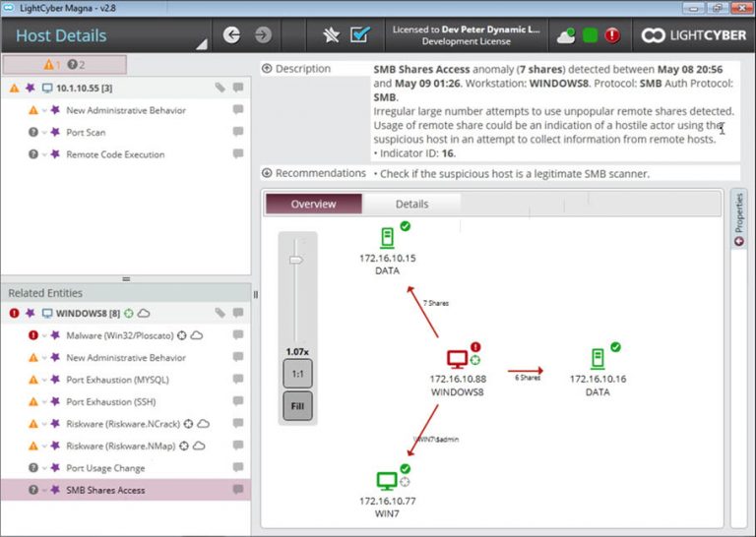
Task: Select the alert filter tab with warning counts
Action: tap(65, 65)
